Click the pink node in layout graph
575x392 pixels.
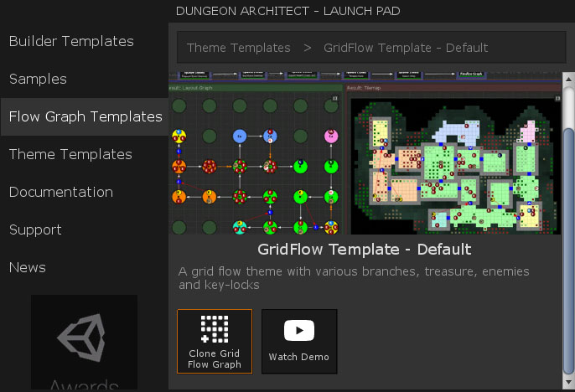(331, 137)
